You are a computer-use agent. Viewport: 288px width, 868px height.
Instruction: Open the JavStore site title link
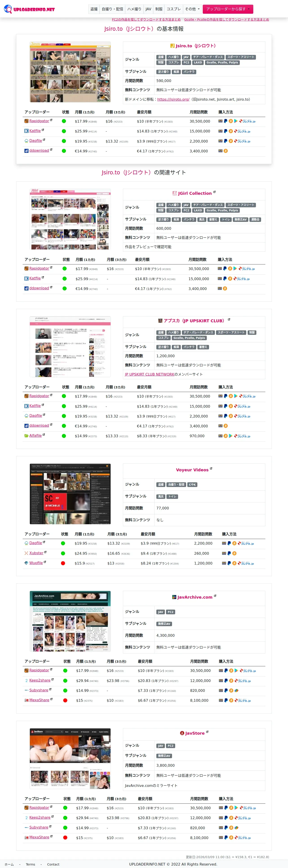tap(195, 733)
